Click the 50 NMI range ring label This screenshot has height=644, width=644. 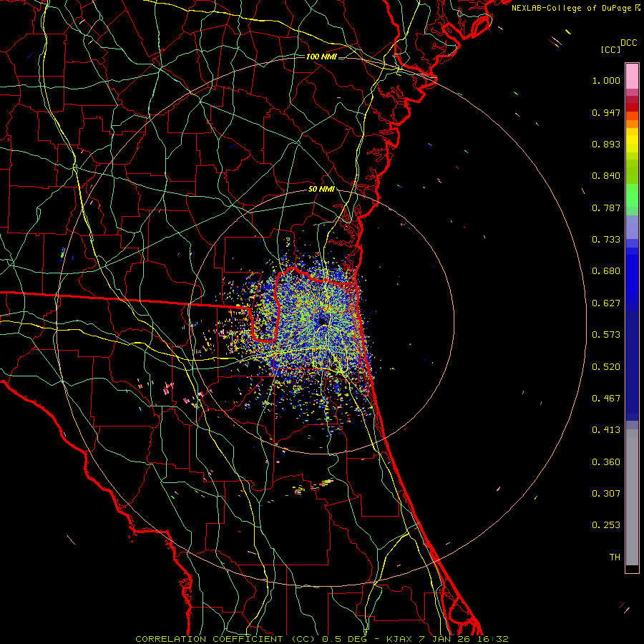pos(321,190)
